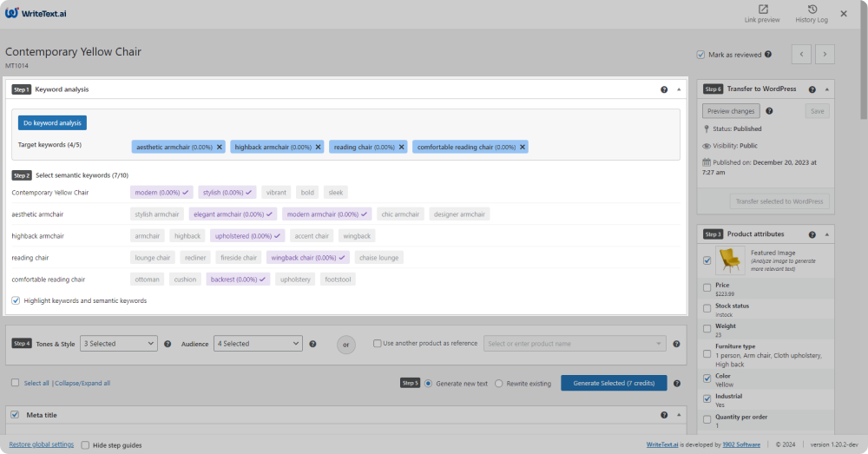Open the History Log icon
Image resolution: width=868 pixels, height=454 pixels.
point(812,10)
